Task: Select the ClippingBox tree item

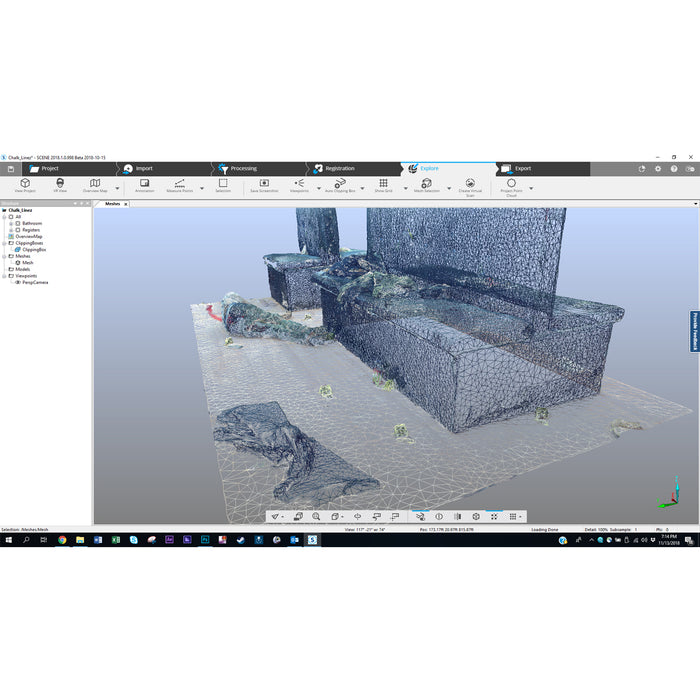Action: 34,250
